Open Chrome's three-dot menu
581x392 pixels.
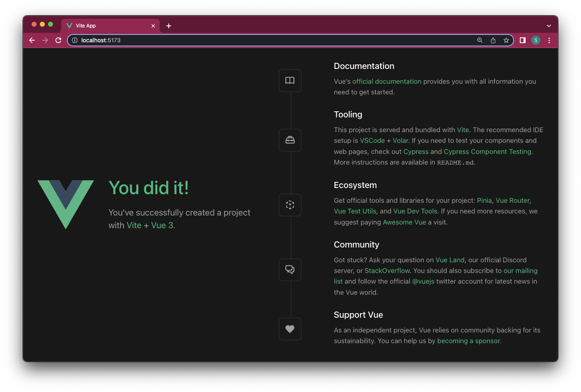point(549,40)
